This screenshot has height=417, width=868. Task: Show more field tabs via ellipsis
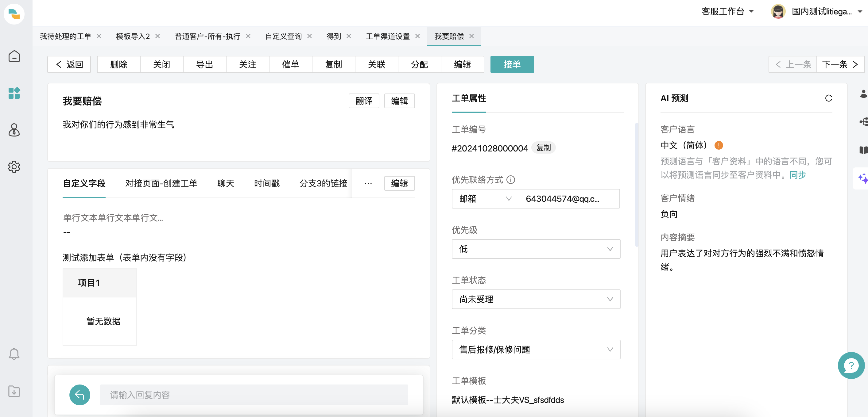pos(368,183)
